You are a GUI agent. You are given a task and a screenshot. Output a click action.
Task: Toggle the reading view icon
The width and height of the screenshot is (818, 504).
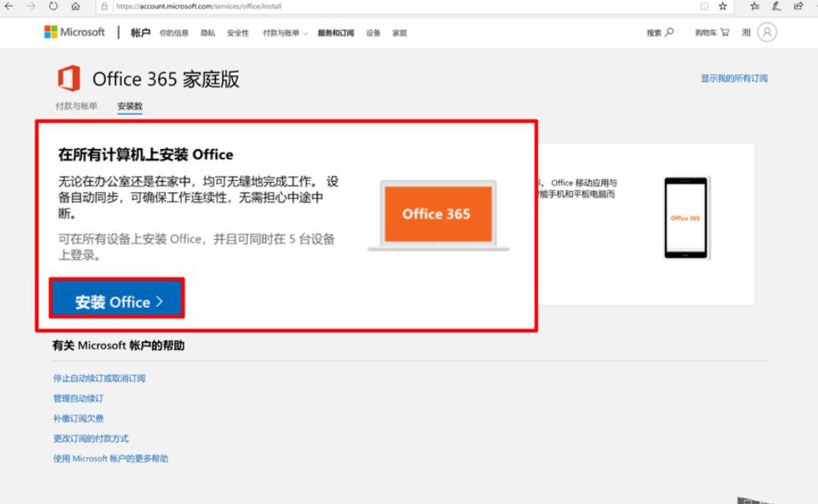point(704,6)
